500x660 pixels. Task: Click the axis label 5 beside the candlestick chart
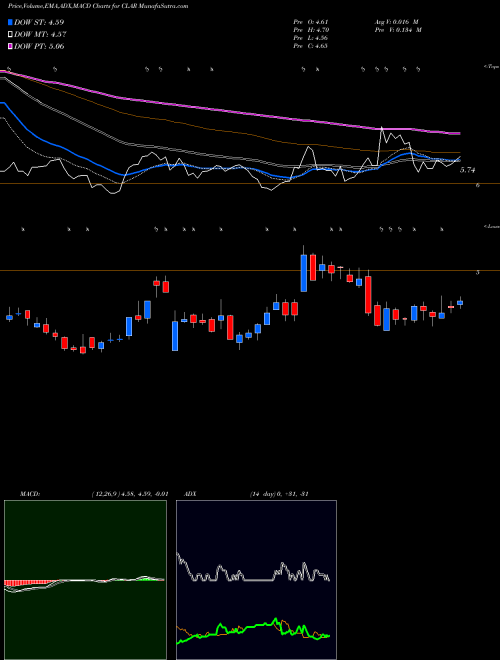477,272
